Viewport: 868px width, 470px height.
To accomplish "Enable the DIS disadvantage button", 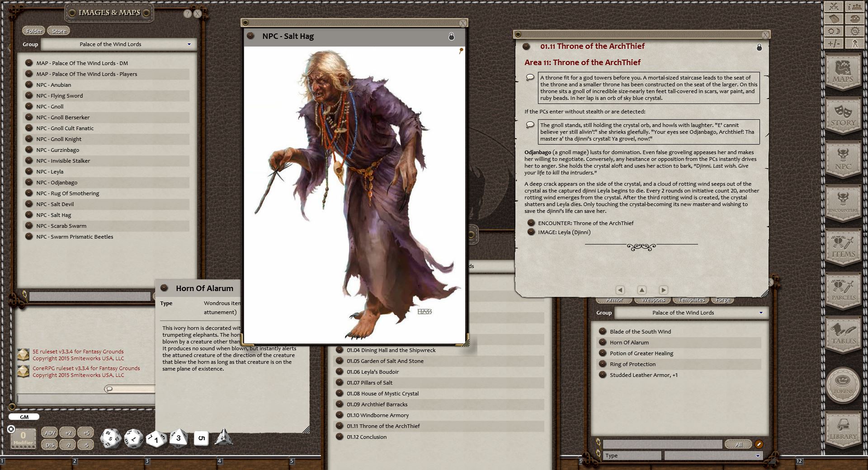I will (50, 445).
